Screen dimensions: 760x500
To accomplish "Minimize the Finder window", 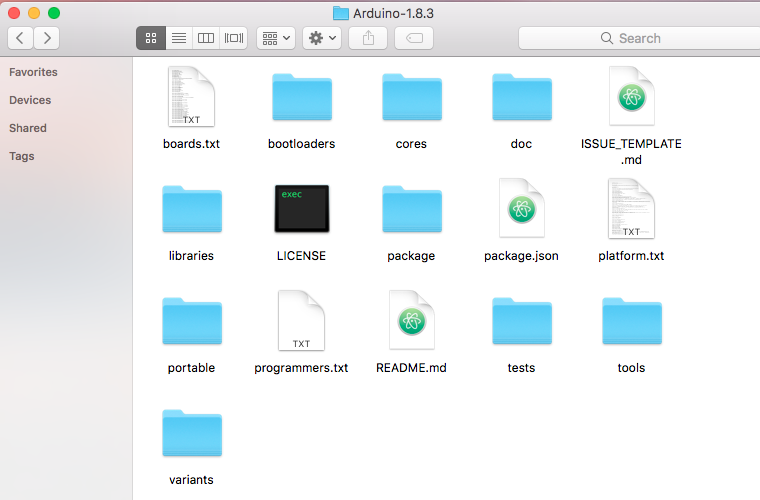I will 34,13.
